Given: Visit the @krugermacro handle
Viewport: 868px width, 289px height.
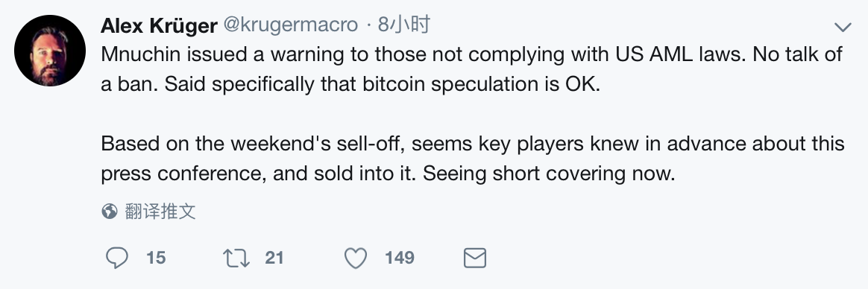Looking at the screenshot, I should pos(291,25).
